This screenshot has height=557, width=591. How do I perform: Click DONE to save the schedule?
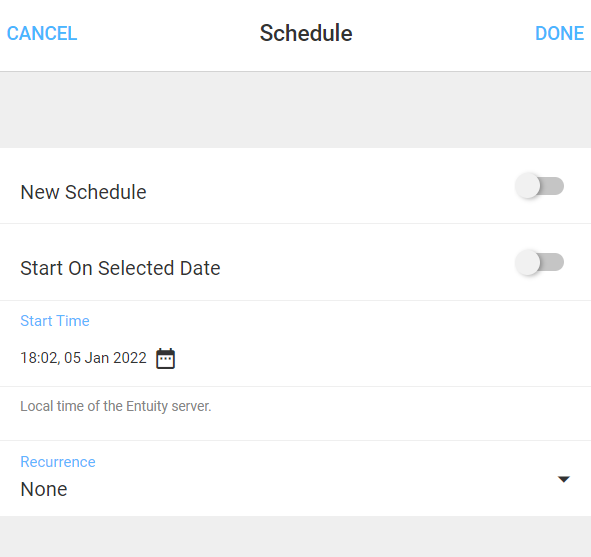pos(559,33)
